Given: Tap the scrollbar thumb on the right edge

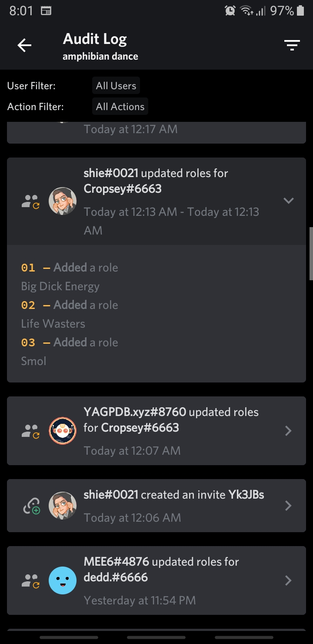Looking at the screenshot, I should (x=311, y=253).
